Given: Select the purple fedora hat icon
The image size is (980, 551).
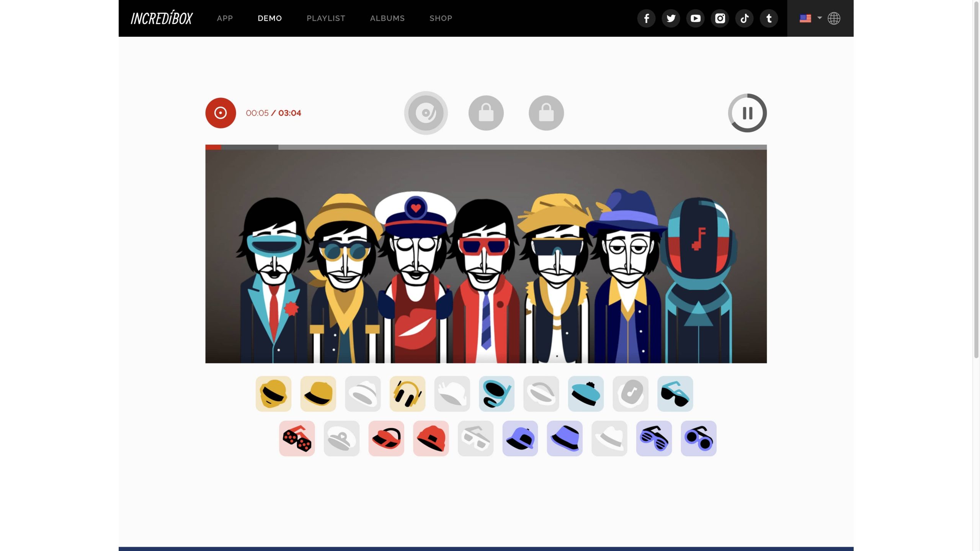Looking at the screenshot, I should (565, 439).
